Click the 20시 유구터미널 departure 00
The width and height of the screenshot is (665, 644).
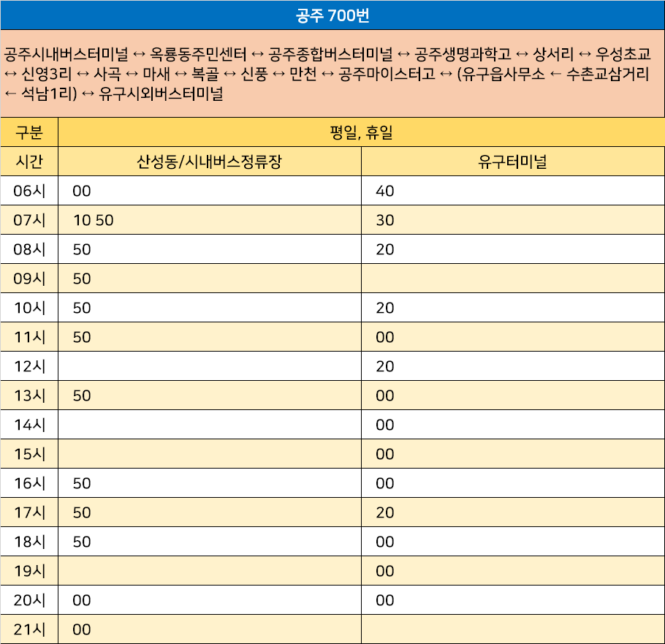pos(384,601)
